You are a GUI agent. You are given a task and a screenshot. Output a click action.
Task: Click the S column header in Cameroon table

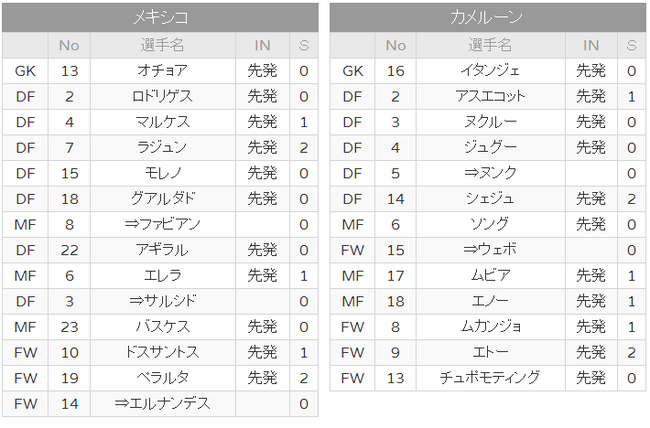coord(631,45)
